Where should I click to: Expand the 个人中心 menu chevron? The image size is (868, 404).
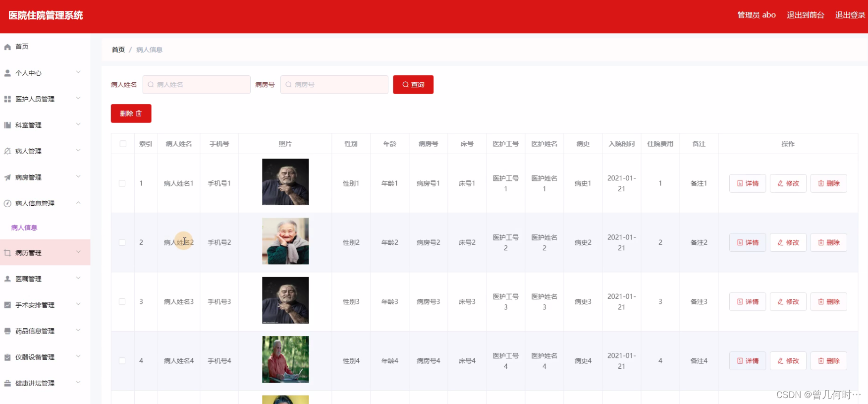tap(78, 72)
